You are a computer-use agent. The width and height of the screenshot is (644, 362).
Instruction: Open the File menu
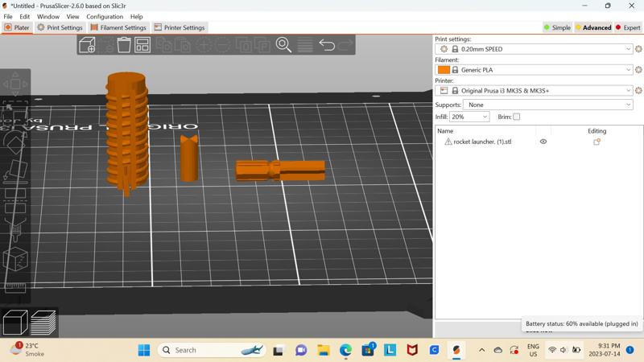tap(8, 16)
